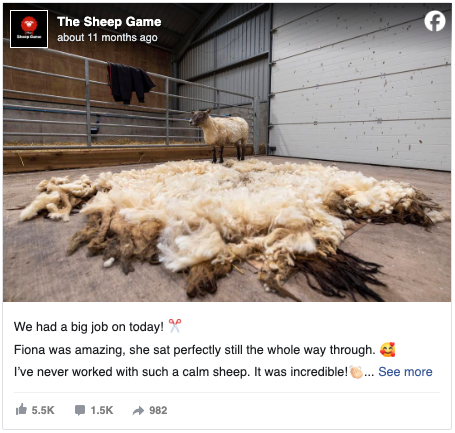Click the share arrow icon
Viewport: 455px width, 433px height.
138,411
